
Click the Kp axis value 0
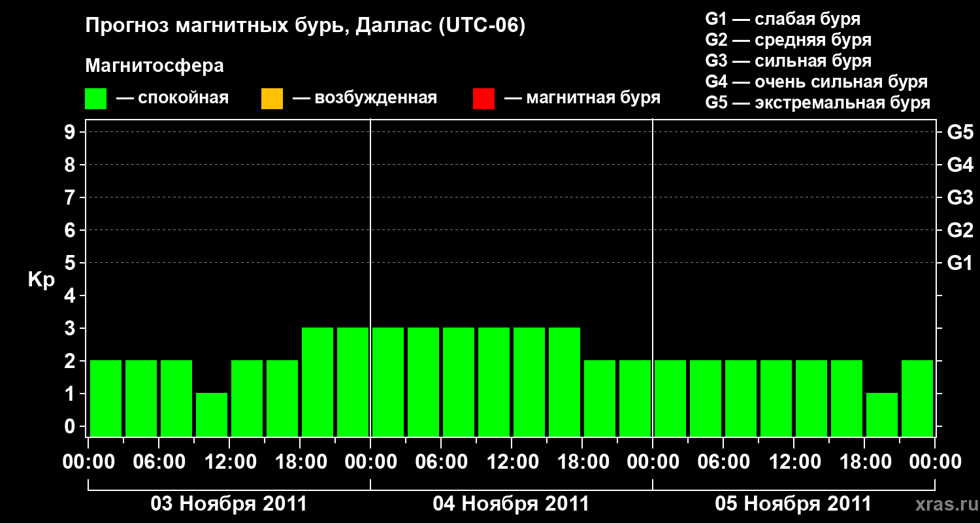(71, 426)
